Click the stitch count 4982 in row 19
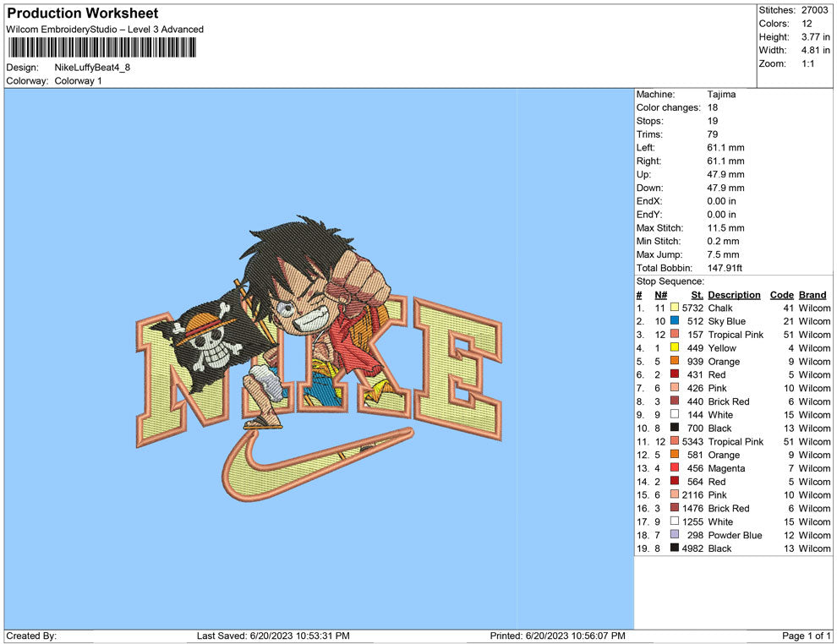The width and height of the screenshot is (837, 644). click(x=692, y=548)
